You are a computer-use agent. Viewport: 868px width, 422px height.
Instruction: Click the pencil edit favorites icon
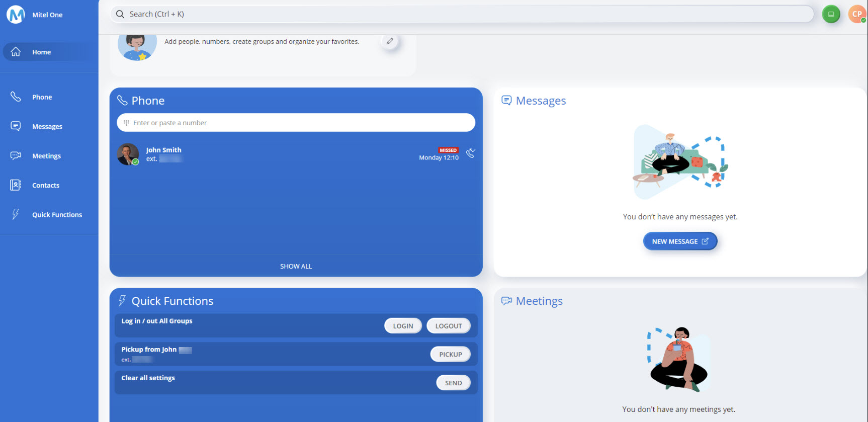pyautogui.click(x=390, y=41)
